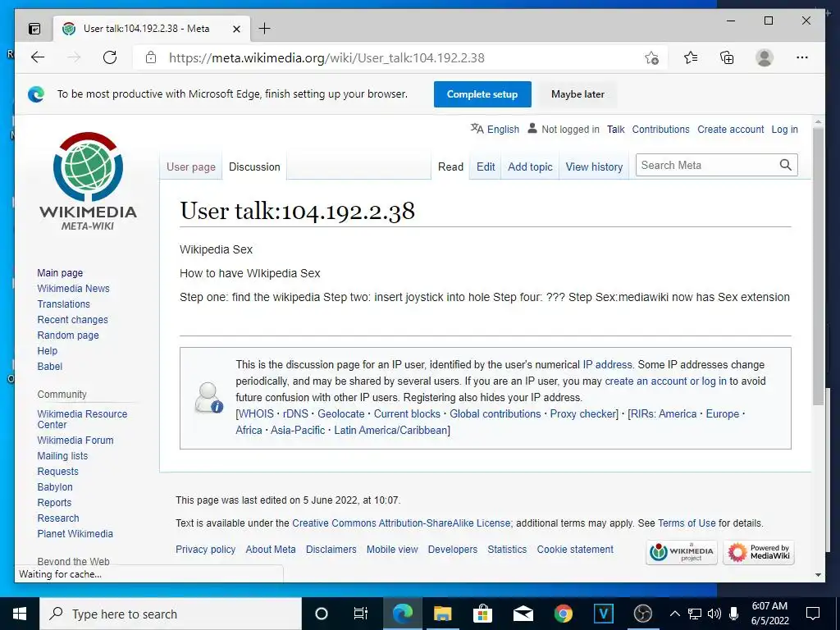Click the Global contributions link
Image resolution: width=840 pixels, height=630 pixels.
pyautogui.click(x=495, y=413)
